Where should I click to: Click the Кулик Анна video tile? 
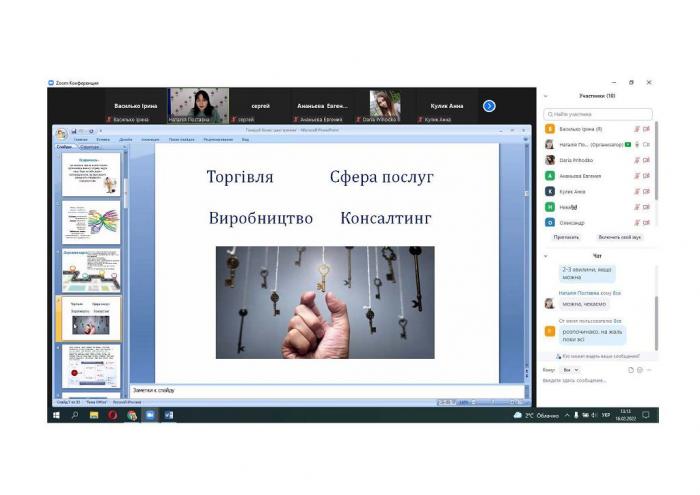click(x=447, y=106)
